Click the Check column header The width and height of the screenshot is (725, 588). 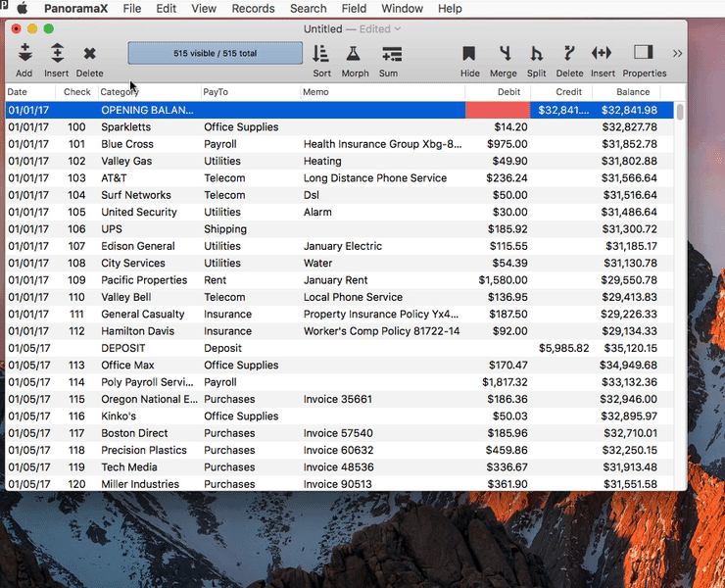tap(76, 91)
